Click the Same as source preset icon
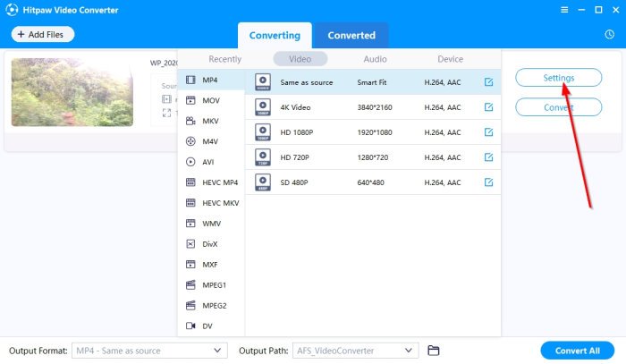Viewport: 626px width, 364px height. (263, 82)
